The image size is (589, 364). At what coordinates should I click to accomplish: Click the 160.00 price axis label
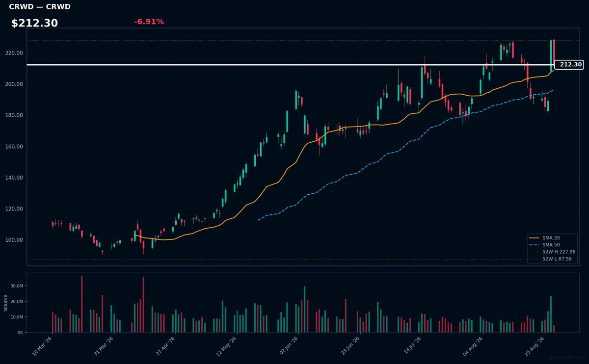15,147
